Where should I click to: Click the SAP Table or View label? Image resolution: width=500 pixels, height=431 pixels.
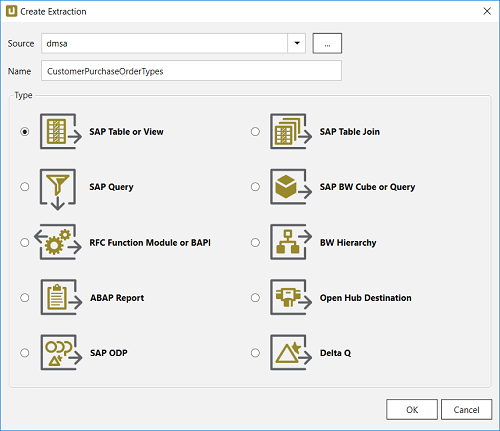126,132
